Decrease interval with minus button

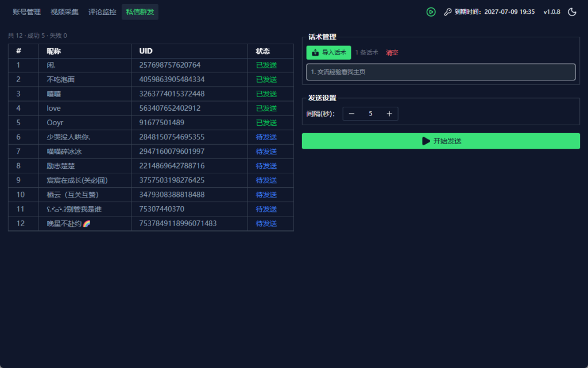(x=351, y=114)
